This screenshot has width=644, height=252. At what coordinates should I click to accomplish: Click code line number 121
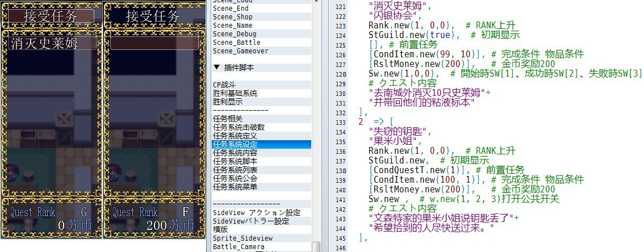point(341,7)
